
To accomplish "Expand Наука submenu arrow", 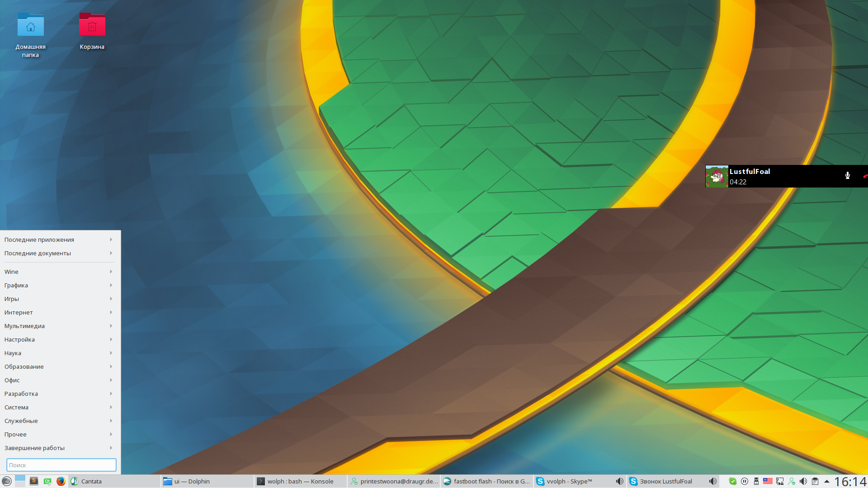I will coord(111,353).
